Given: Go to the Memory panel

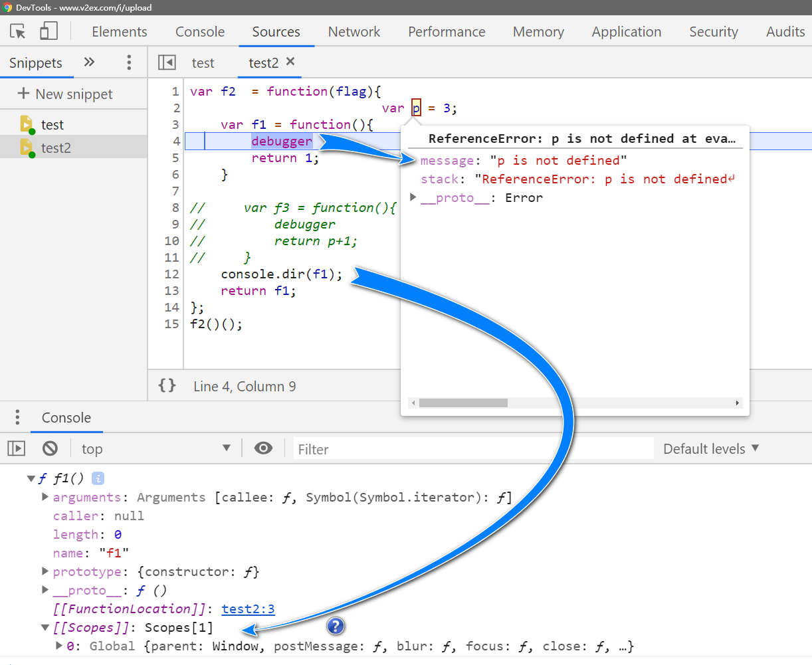Looking at the screenshot, I should (538, 31).
